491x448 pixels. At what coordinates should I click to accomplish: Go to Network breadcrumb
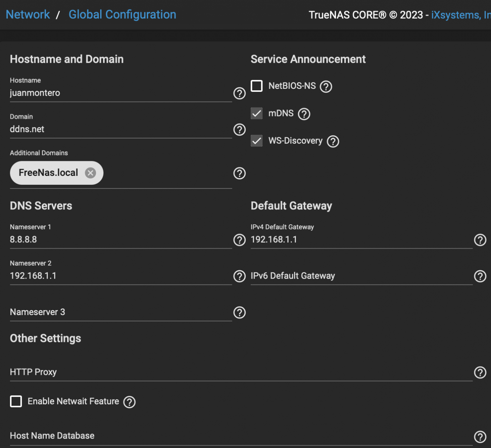[28, 15]
